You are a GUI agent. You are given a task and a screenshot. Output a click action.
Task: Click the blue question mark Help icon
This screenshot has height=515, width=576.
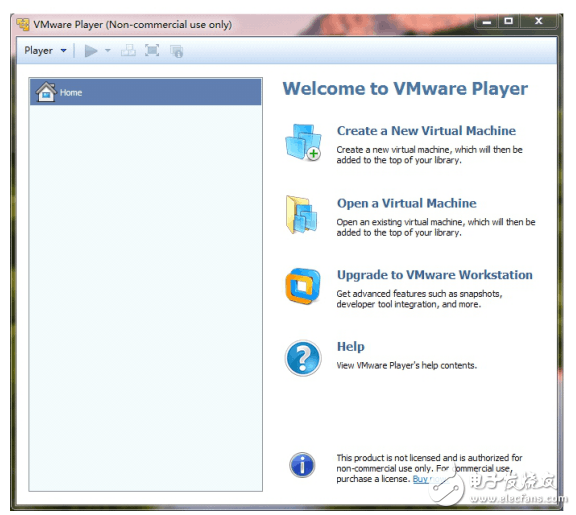[x=303, y=358]
